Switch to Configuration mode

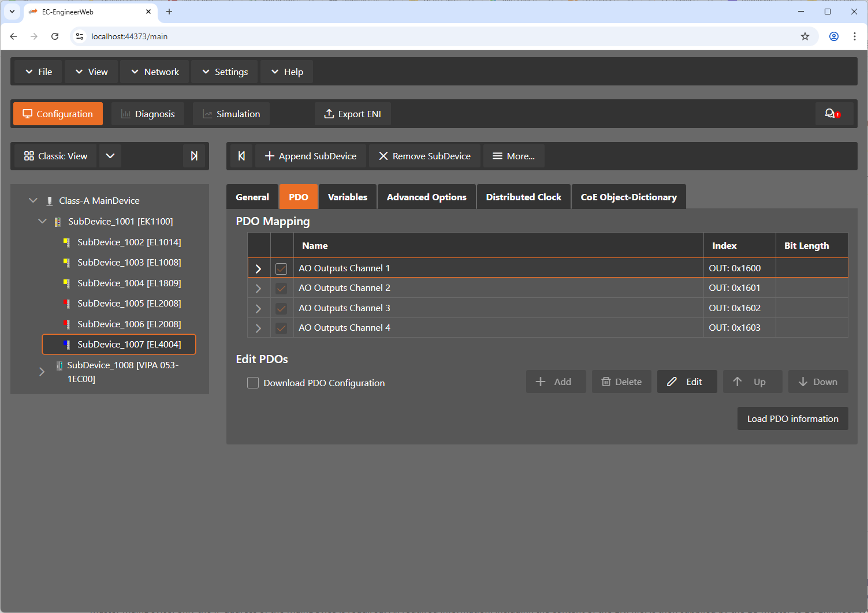coord(58,114)
